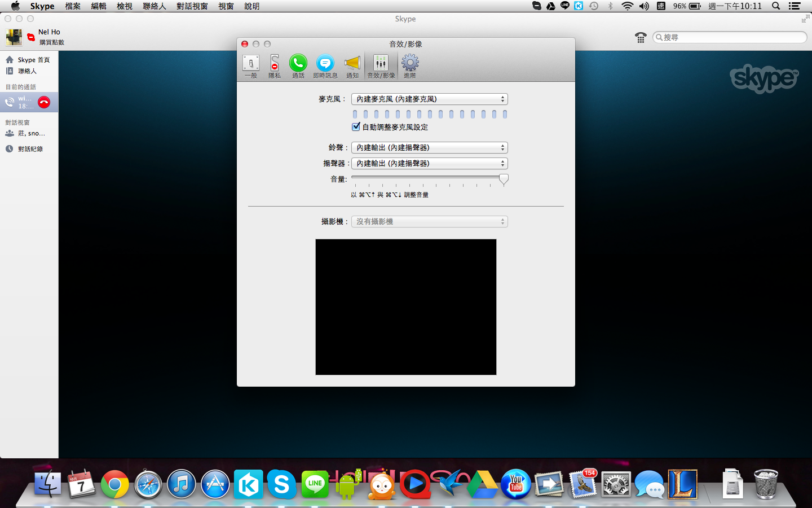The image size is (812, 508).
Task: Hang up the current call with red button
Action: click(x=44, y=102)
